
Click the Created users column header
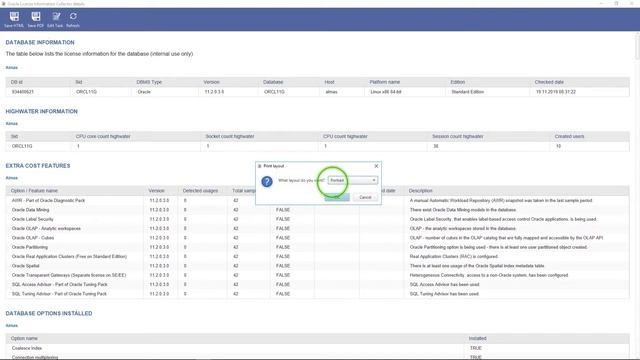[x=569, y=136]
